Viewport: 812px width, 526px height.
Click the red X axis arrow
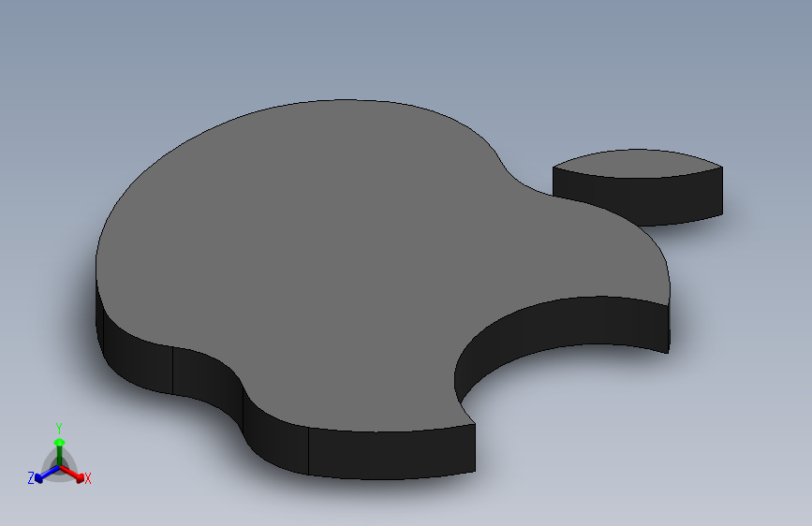pyautogui.click(x=72, y=474)
